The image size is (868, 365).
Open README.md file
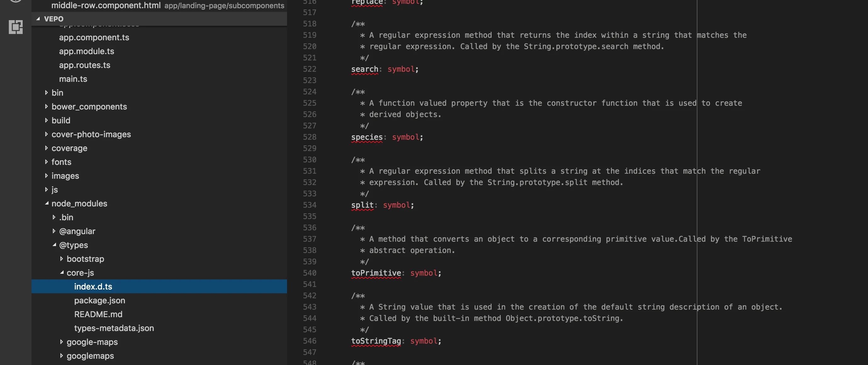[98, 314]
